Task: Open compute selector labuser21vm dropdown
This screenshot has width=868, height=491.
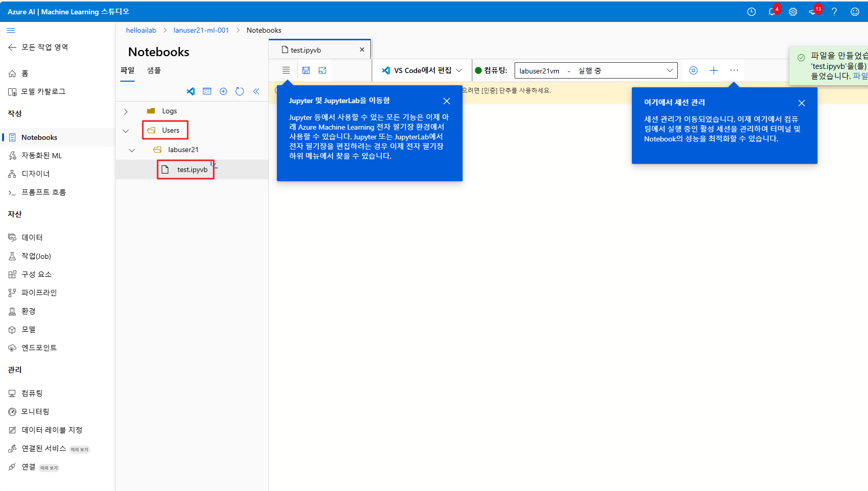Action: pos(596,70)
